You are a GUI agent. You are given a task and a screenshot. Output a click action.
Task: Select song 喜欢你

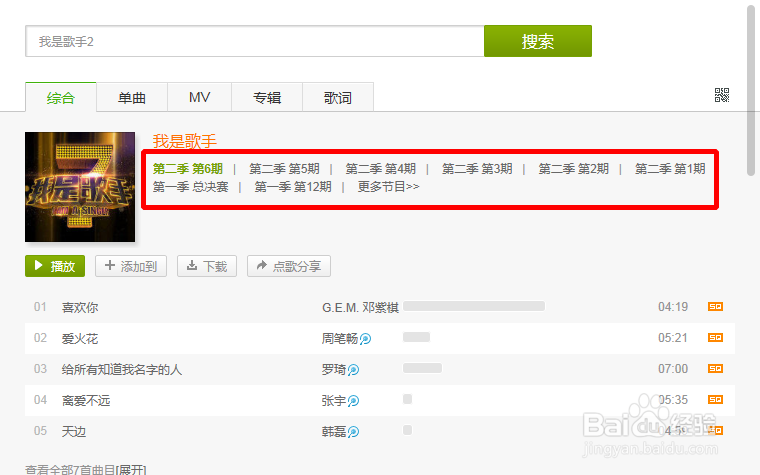80,307
